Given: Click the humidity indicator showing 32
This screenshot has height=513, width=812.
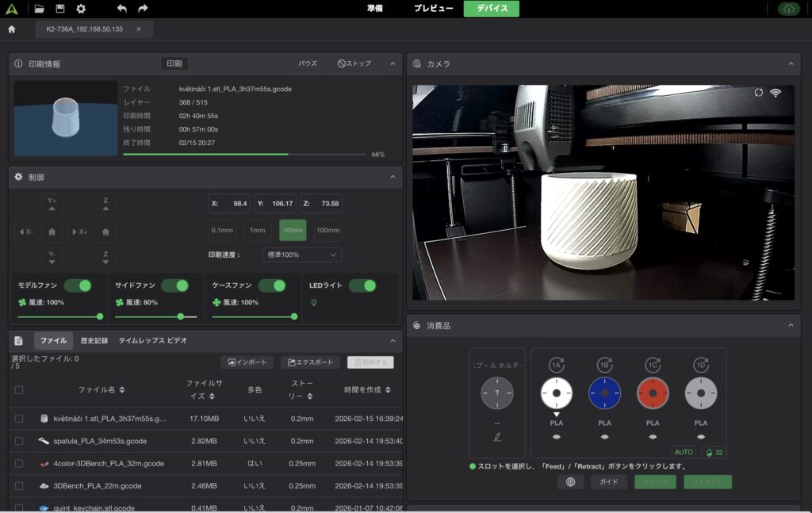Looking at the screenshot, I should [x=713, y=453].
